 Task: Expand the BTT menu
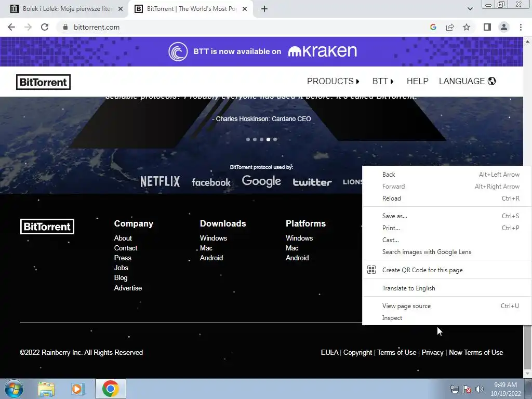[x=383, y=82]
